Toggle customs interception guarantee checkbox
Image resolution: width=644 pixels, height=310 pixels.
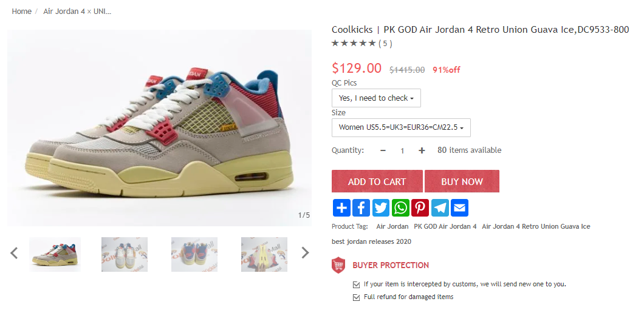(356, 284)
